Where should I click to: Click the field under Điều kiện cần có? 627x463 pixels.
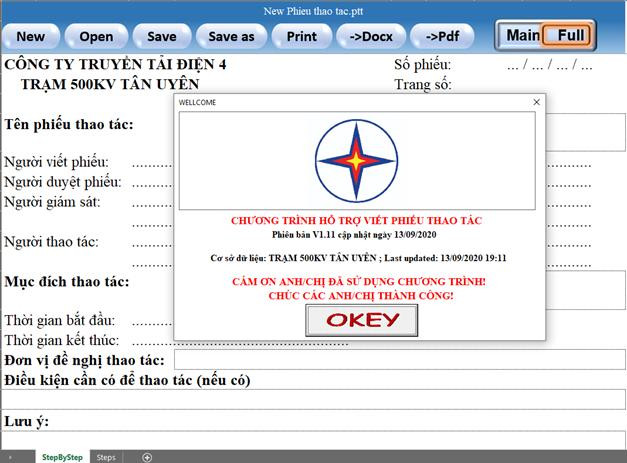[313, 399]
